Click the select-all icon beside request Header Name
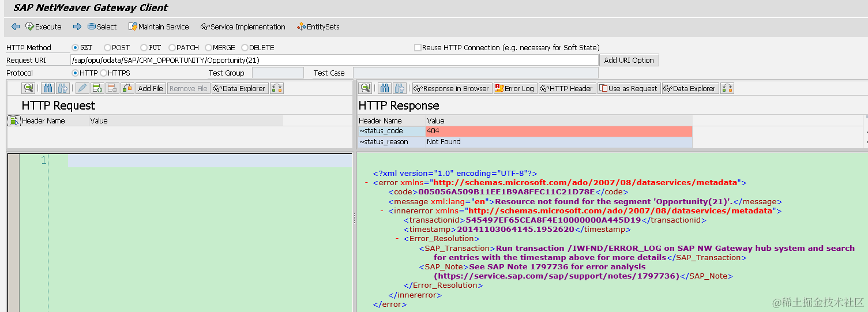Image resolution: width=868 pixels, height=312 pixels. coord(14,121)
